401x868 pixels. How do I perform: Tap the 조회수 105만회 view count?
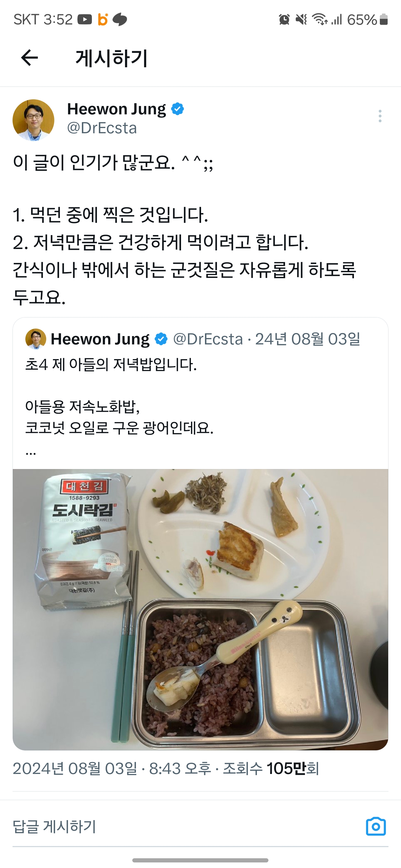tap(271, 769)
